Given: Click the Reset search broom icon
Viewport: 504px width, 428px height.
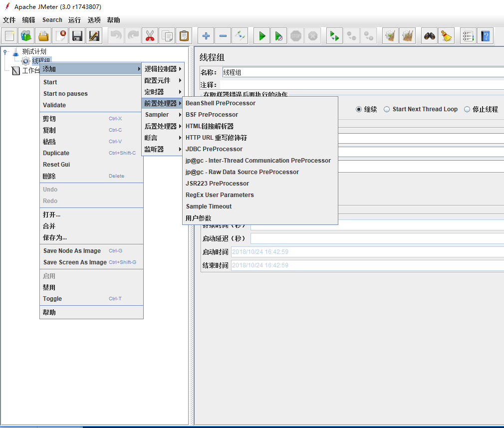Looking at the screenshot, I should pos(447,36).
